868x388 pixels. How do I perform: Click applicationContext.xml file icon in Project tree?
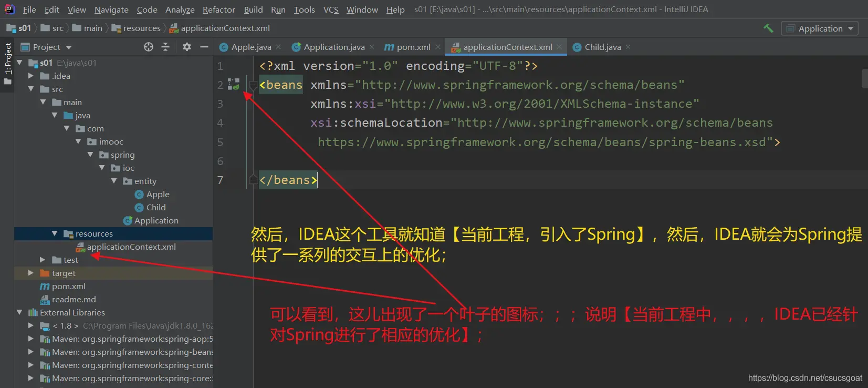coord(80,247)
